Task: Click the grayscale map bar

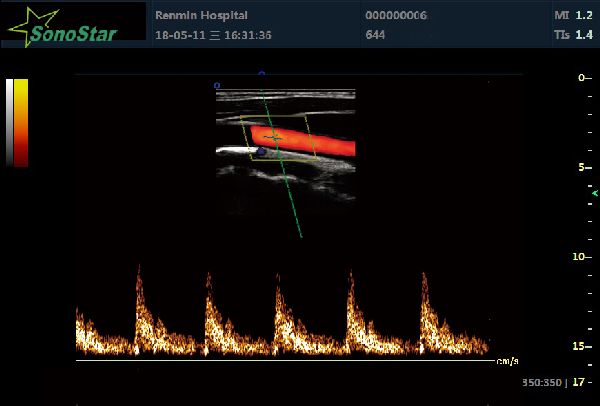Action: pyautogui.click(x=10, y=120)
